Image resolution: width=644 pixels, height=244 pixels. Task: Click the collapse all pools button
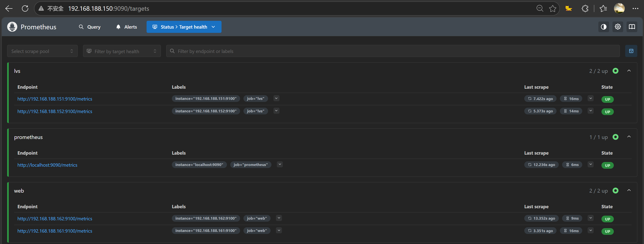pos(631,51)
